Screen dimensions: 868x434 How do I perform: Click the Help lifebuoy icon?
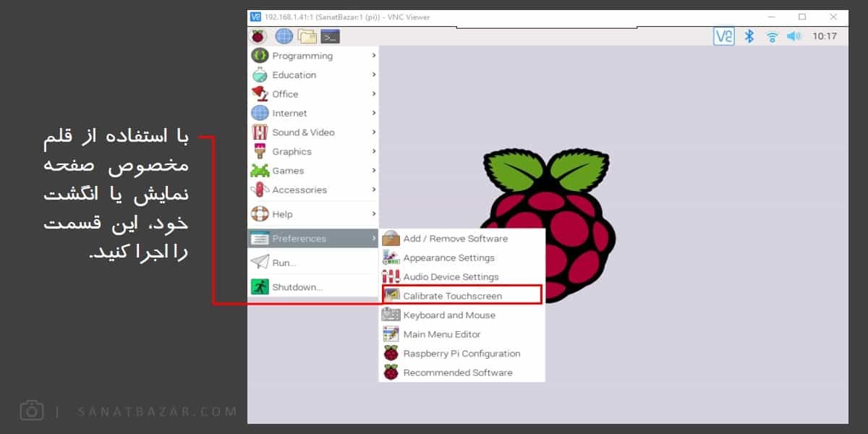[x=260, y=214]
